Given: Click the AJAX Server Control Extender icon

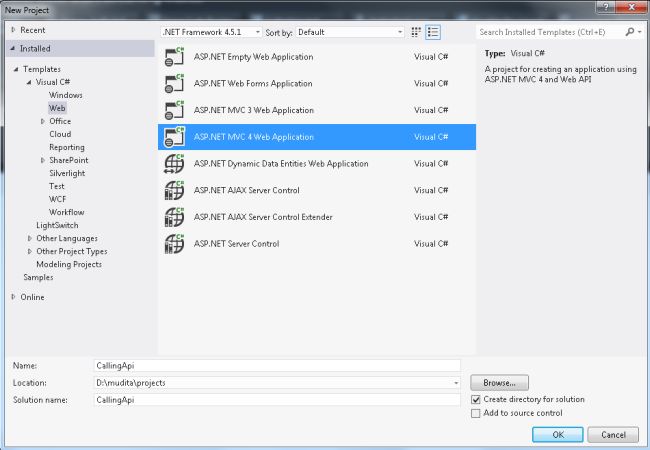Looking at the screenshot, I should pos(174,217).
